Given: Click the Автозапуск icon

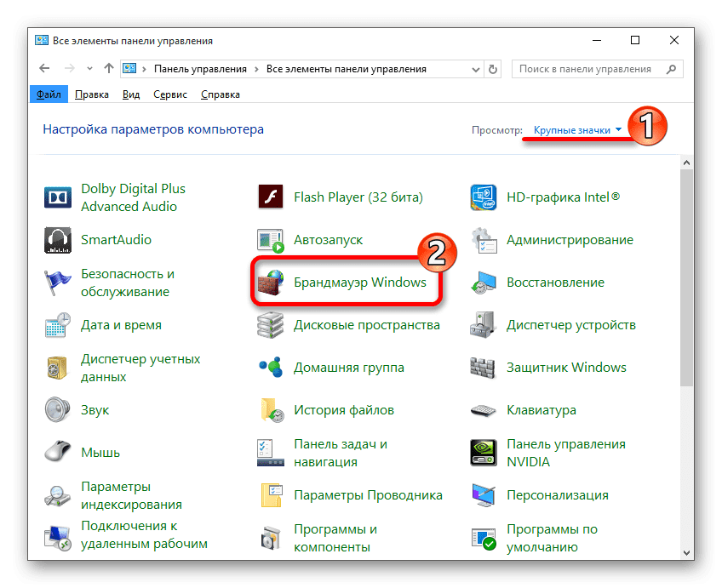Looking at the screenshot, I should [271, 240].
